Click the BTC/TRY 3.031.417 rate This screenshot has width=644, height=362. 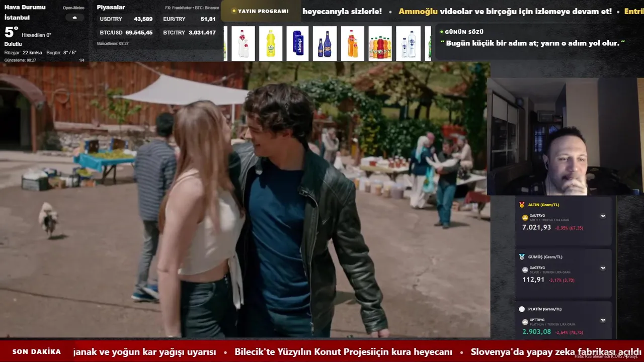tap(189, 33)
